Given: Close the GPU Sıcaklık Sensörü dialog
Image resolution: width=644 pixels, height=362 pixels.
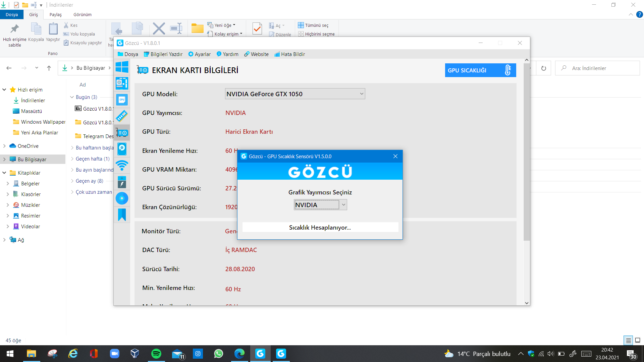Looking at the screenshot, I should click(395, 156).
